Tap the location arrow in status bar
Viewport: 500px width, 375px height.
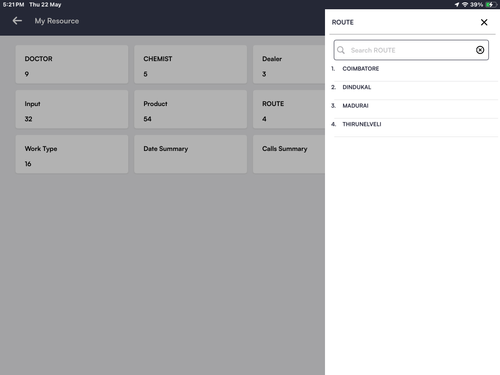[457, 5]
